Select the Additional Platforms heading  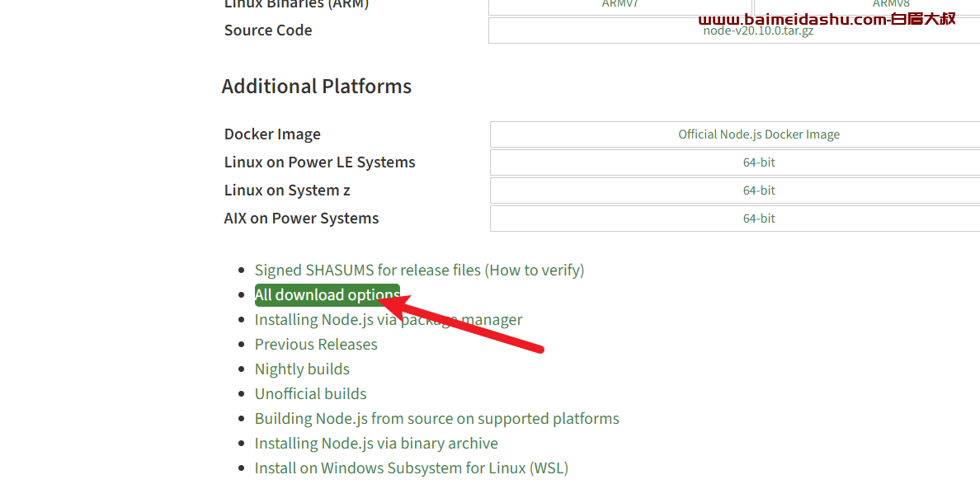(x=316, y=87)
